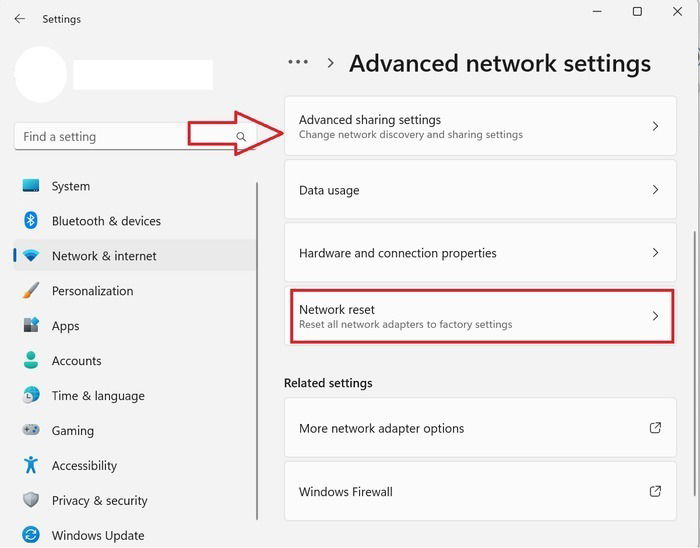Viewport: 700px width, 548px height.
Task: Expand Hardware and connection properties chevron
Action: (x=655, y=253)
